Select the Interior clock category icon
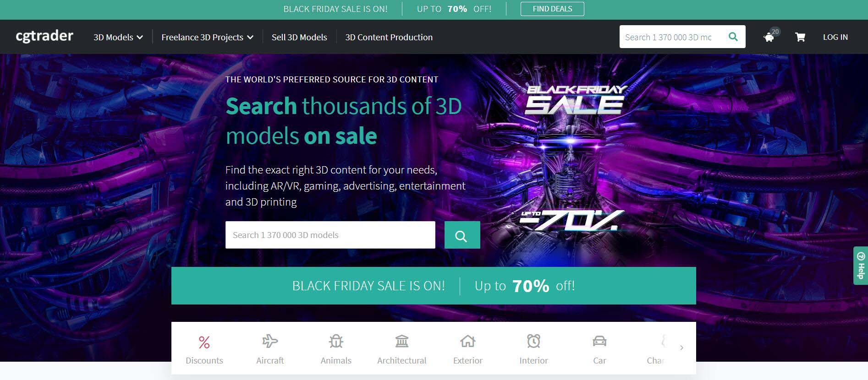This screenshot has width=868, height=380. point(533,341)
